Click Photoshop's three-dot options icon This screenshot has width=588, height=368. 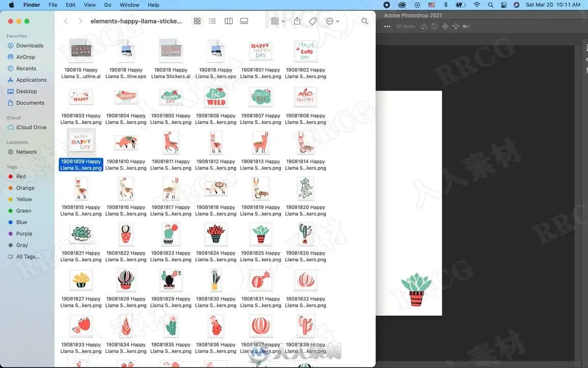(x=387, y=26)
